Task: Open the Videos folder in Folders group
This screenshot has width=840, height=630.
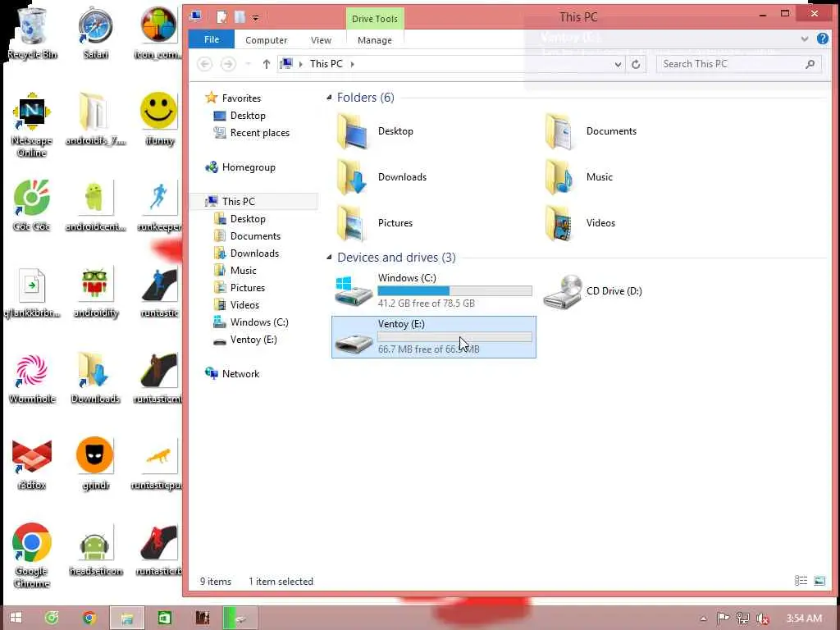Action: tap(580, 223)
